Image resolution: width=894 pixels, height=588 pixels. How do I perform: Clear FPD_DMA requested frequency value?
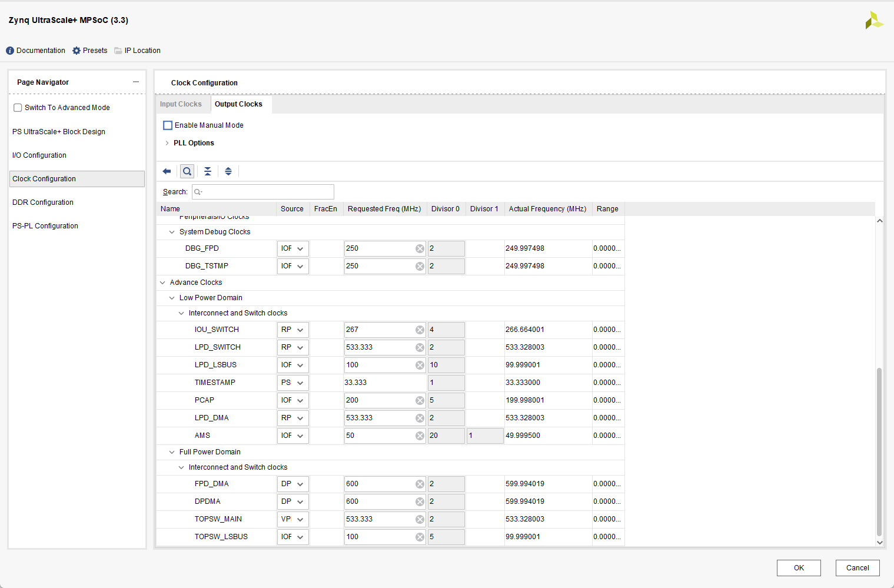click(420, 484)
